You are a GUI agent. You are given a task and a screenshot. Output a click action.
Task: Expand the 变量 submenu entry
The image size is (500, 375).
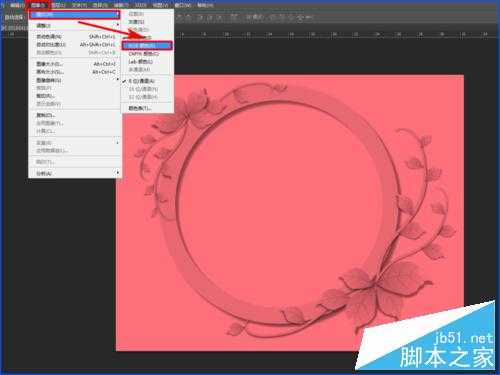(74, 143)
